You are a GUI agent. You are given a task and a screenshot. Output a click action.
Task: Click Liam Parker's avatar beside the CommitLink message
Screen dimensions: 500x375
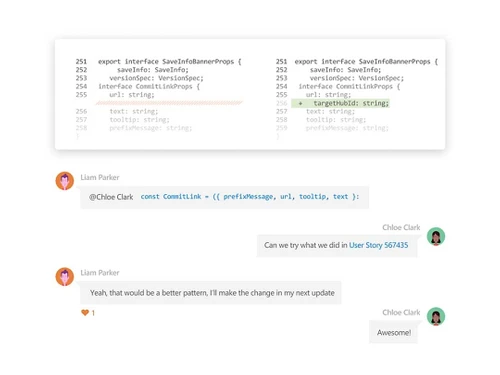click(x=65, y=181)
